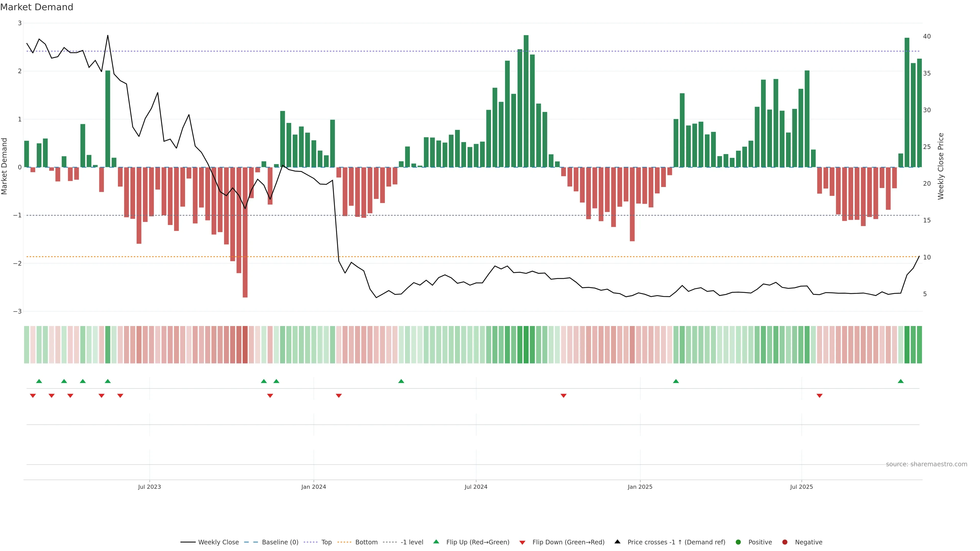Click the rightmost green flip-up triangle marker
Screen dimensions: 980x551
click(900, 381)
